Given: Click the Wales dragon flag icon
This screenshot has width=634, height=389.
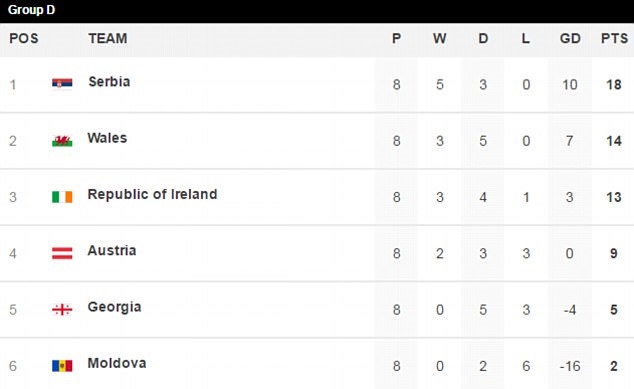Looking at the screenshot, I should click(x=62, y=140).
